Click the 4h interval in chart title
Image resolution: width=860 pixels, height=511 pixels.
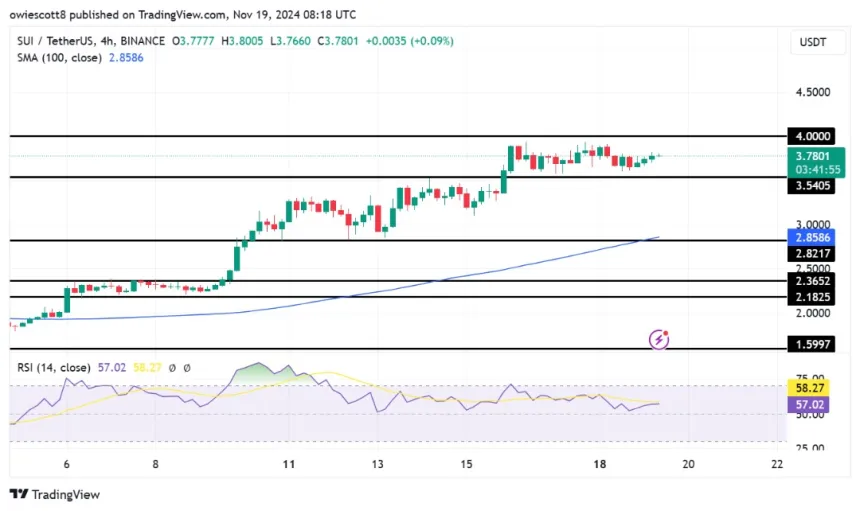113,40
